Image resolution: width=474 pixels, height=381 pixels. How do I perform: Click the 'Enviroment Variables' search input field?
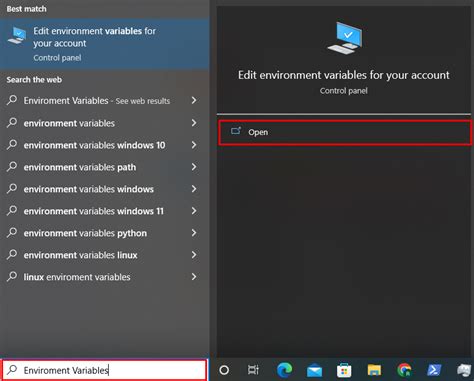click(104, 370)
